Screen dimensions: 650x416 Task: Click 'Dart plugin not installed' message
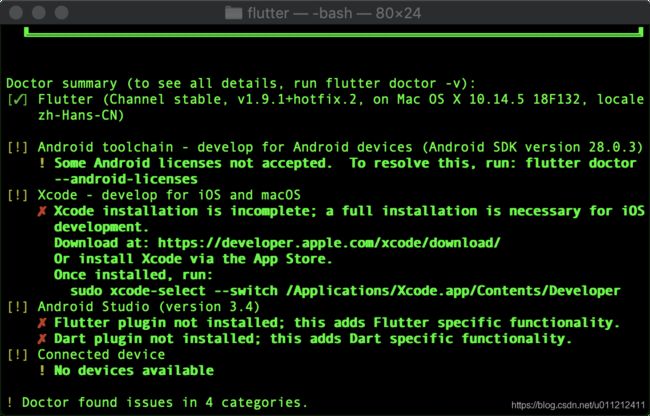[313, 339]
